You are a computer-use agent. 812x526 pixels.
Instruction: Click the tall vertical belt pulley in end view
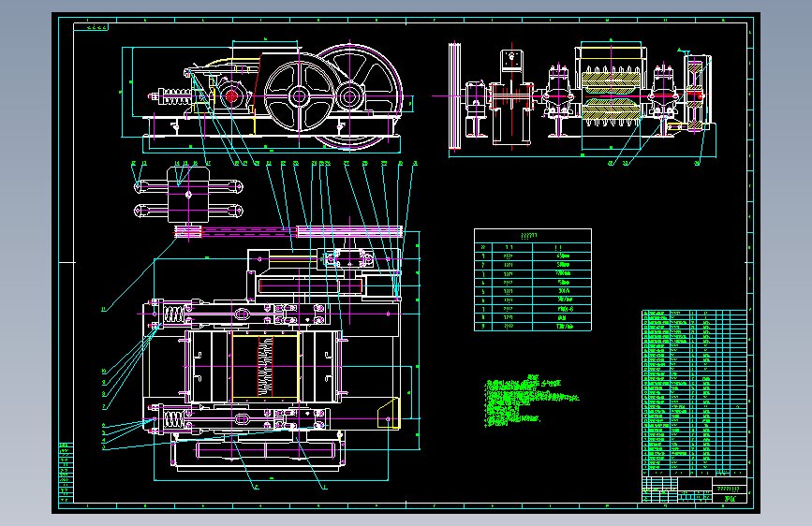tap(454, 96)
